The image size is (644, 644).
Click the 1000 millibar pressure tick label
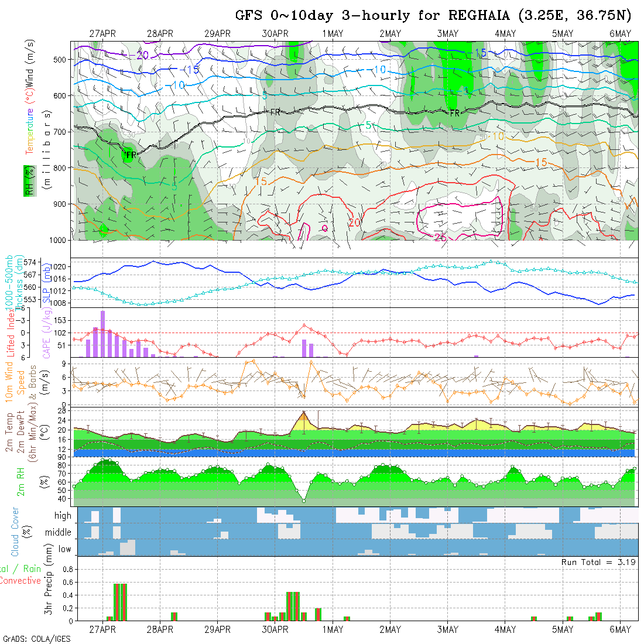click(x=58, y=240)
